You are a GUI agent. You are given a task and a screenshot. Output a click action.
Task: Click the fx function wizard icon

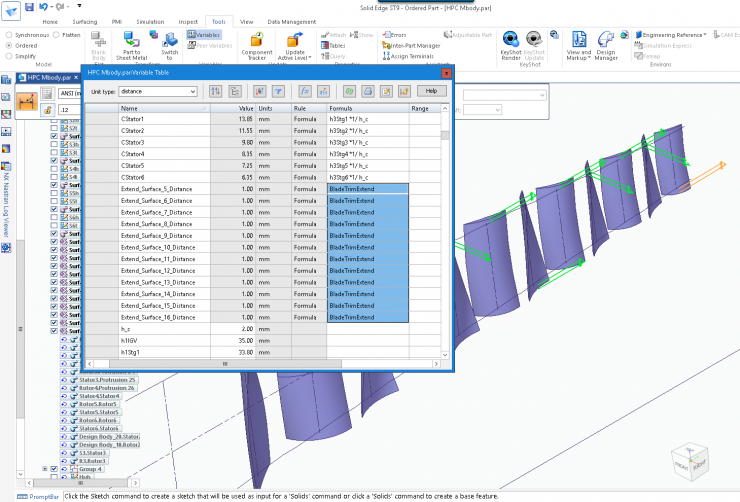click(x=305, y=92)
